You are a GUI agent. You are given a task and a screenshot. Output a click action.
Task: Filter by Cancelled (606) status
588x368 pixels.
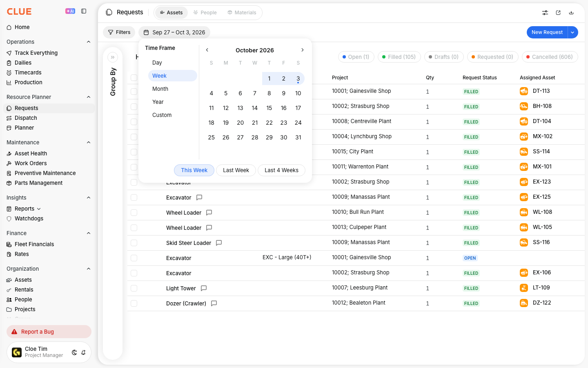[x=550, y=57]
